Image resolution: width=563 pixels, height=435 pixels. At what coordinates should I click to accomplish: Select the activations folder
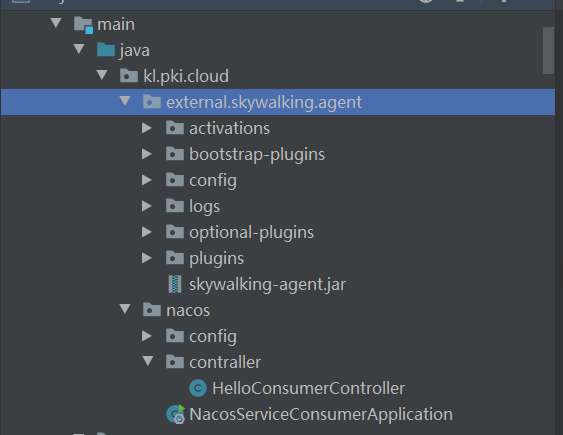(229, 128)
